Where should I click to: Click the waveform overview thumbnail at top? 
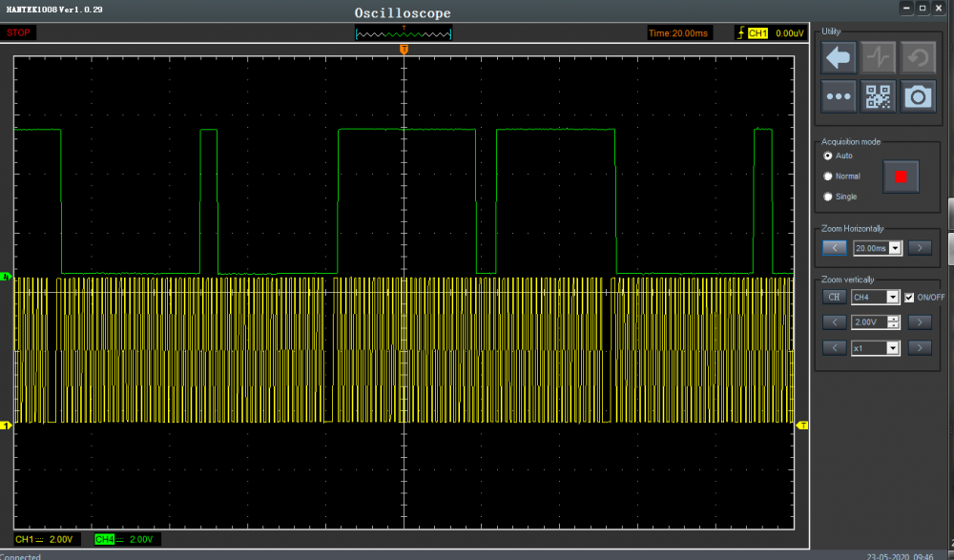(404, 33)
